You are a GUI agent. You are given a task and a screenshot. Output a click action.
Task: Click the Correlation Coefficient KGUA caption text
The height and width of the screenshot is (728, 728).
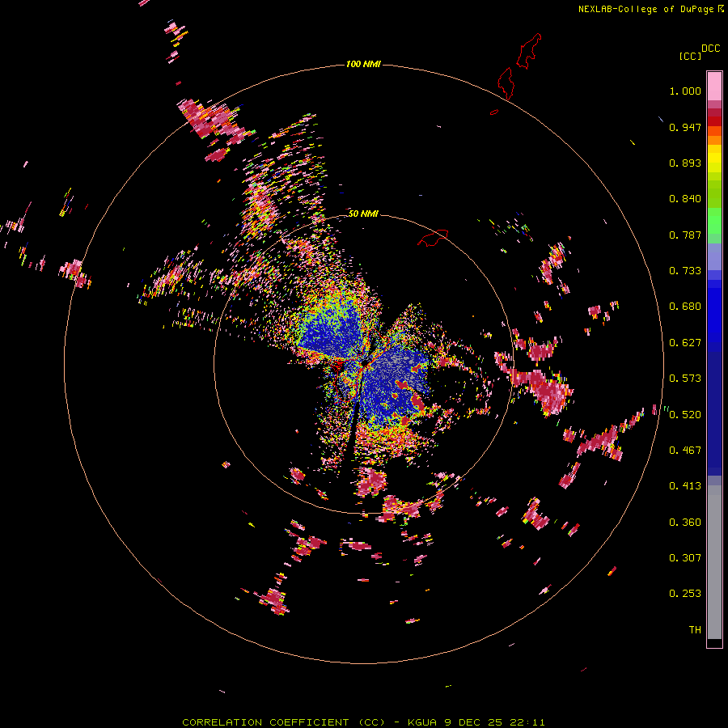(x=363, y=722)
